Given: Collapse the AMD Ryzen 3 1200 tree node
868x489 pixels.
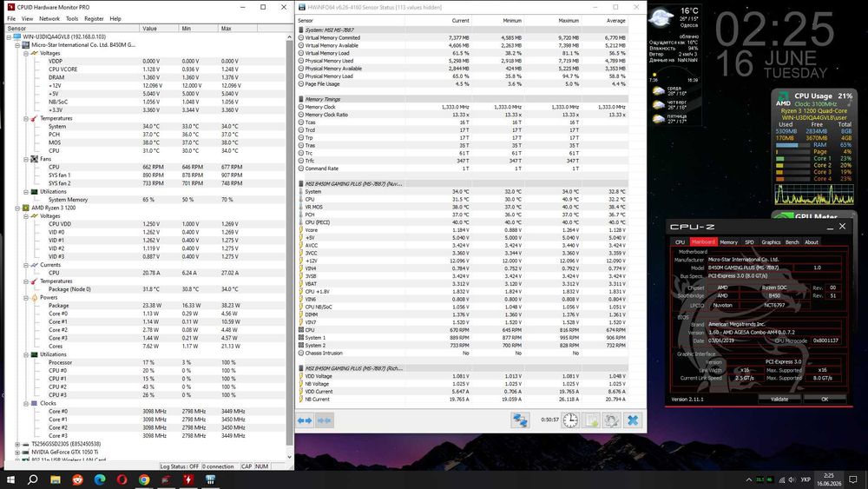Looking at the screenshot, I should [17, 208].
